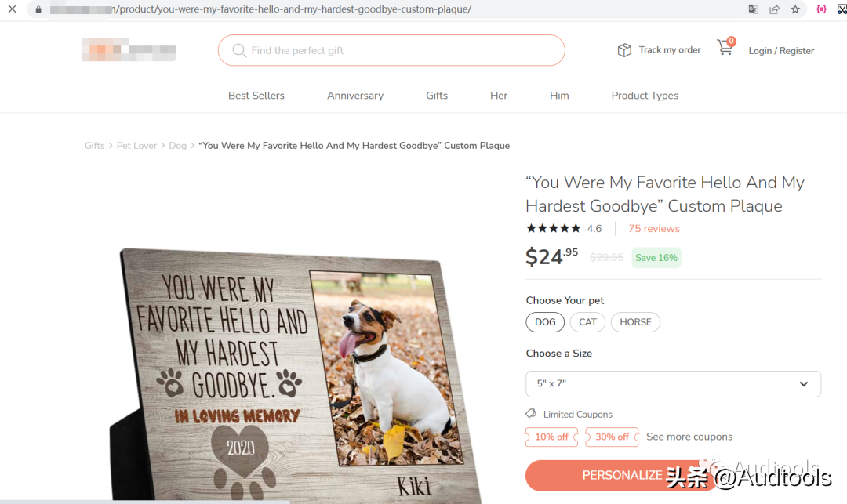
Task: Stop page loading with the X icon
Action: point(13,9)
